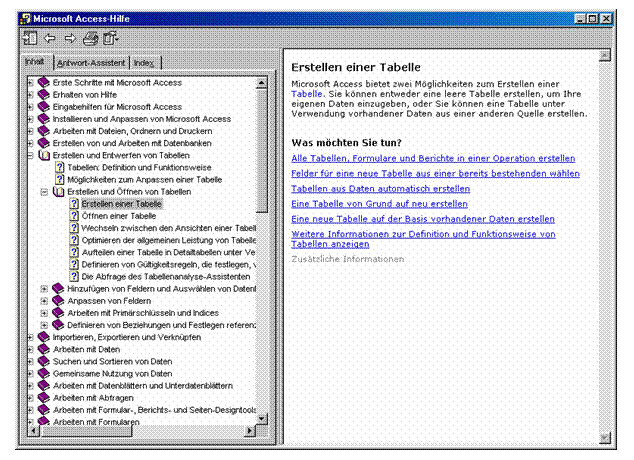Click book icon beside Eingabehilfen für Microsoft Access

[x=43, y=107]
